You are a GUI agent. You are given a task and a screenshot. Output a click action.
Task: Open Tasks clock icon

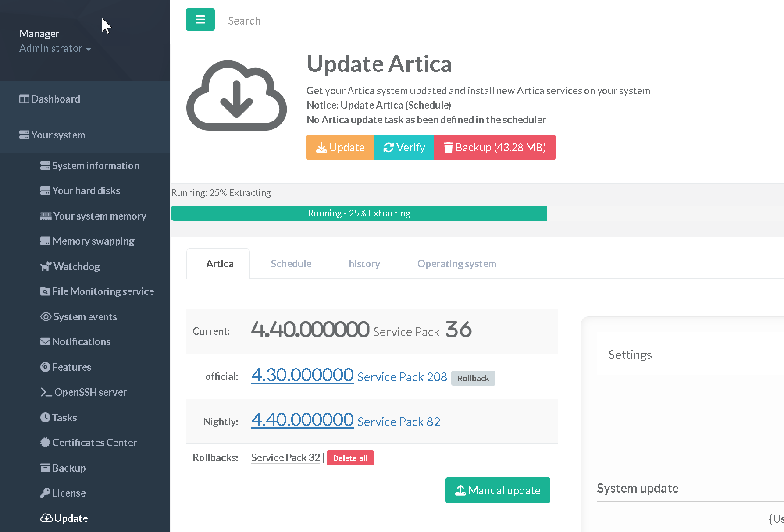45,418
